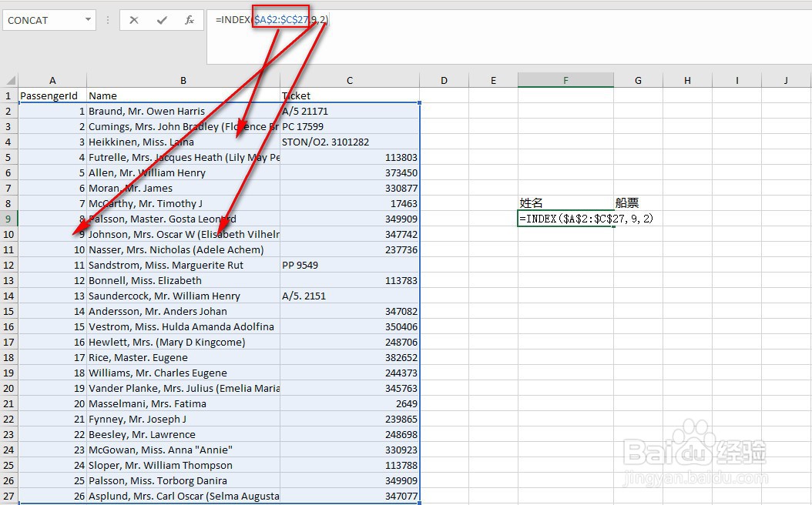The width and height of the screenshot is (812, 505).
Task: Click the Ticket header cell
Action: [350, 95]
